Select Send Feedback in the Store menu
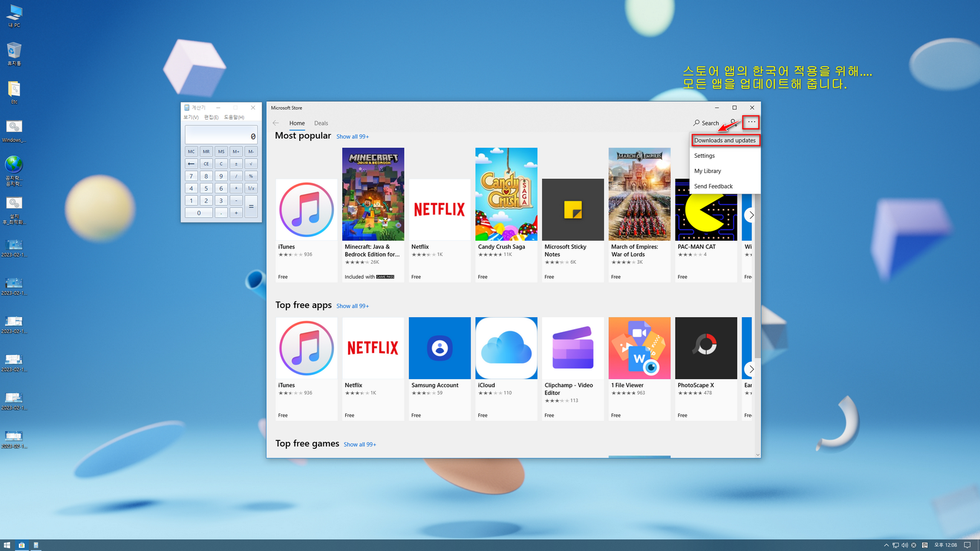The height and width of the screenshot is (551, 980). [725, 186]
